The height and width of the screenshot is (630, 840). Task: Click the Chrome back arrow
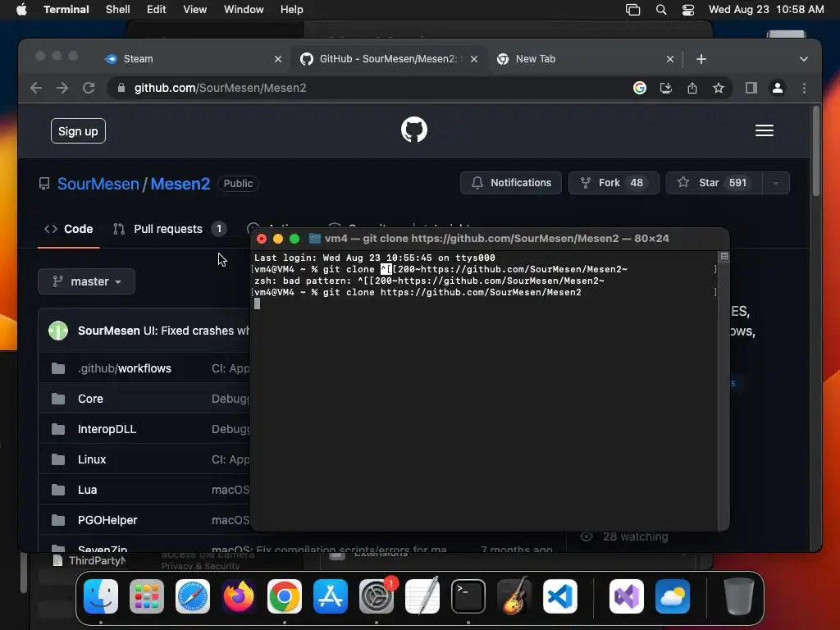(x=36, y=88)
